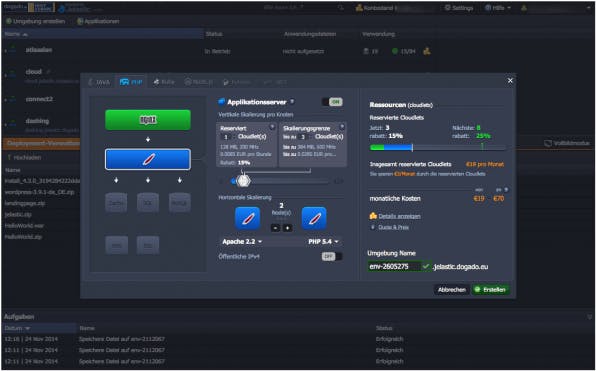This screenshot has height=371, width=596.
Task: Switch to the Java tab
Action: tap(99, 82)
